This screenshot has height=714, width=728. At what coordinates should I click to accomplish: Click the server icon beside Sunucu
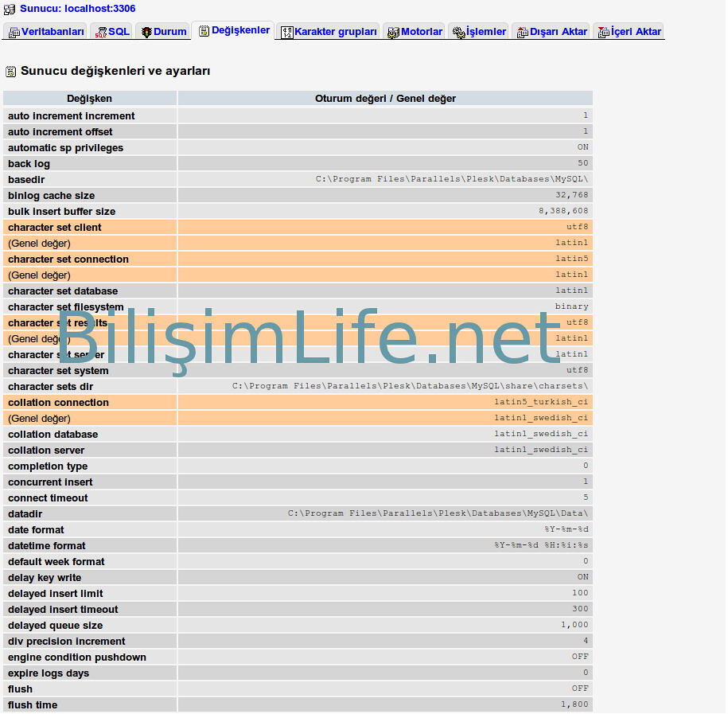pyautogui.click(x=10, y=9)
